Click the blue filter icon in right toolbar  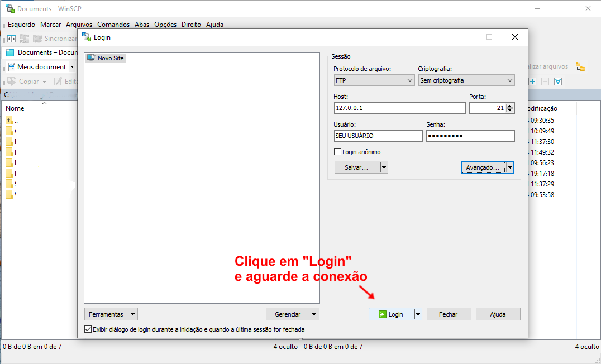558,81
